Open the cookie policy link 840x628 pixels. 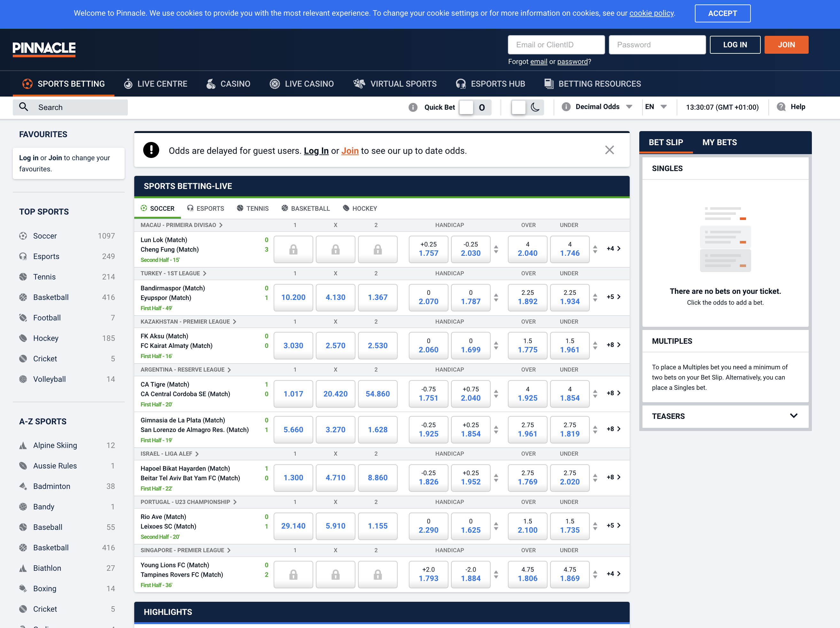651,13
